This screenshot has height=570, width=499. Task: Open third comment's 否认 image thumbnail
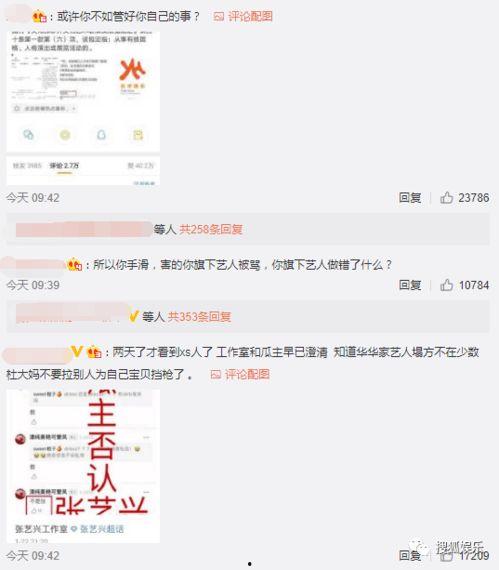coord(83,466)
